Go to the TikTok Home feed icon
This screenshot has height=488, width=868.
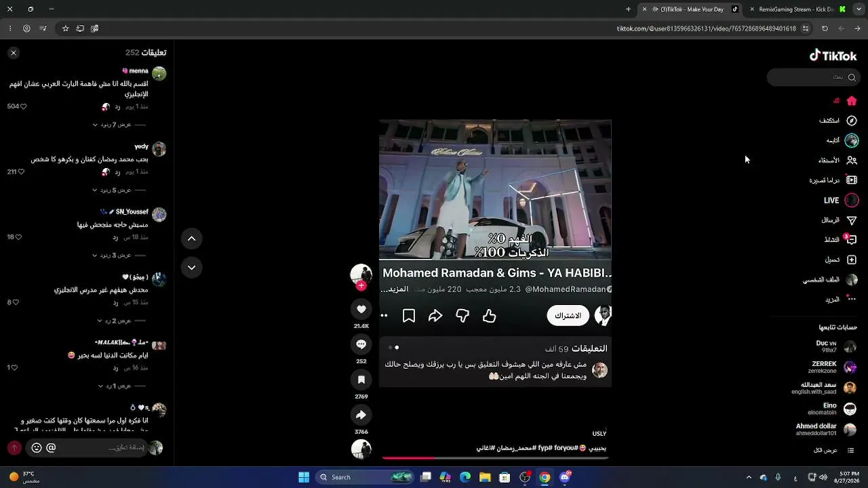click(x=852, y=101)
